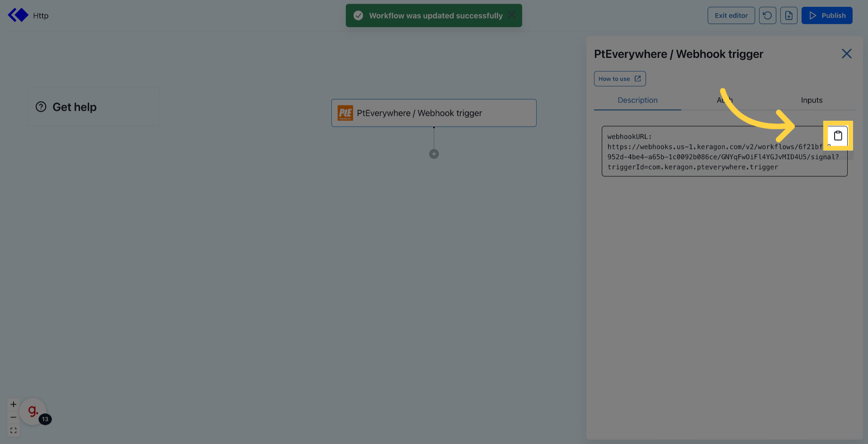Image resolution: width=868 pixels, height=444 pixels.
Task: Open the How to use link
Action: click(x=620, y=79)
